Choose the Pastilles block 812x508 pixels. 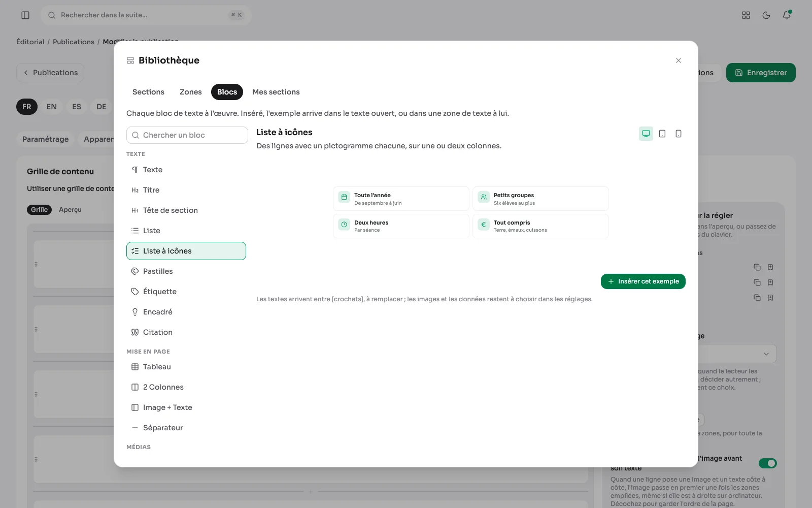pyautogui.click(x=186, y=271)
